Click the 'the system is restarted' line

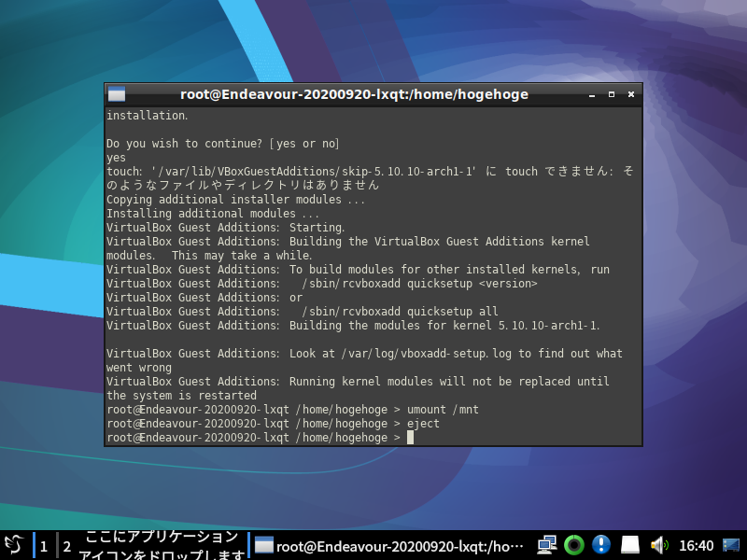[181, 396]
